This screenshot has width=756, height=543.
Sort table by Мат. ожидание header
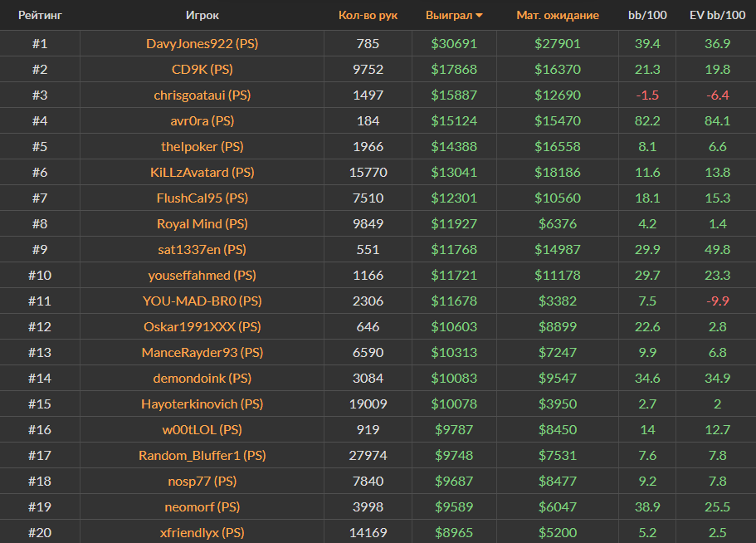[557, 16]
